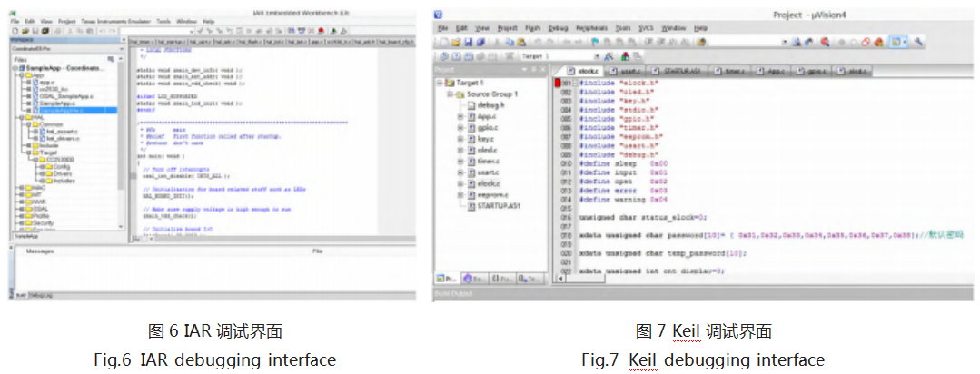This screenshot has height=374, width=980.
Task: Click Start Debug Session magnifier icon in µVision4
Action: click(x=825, y=42)
